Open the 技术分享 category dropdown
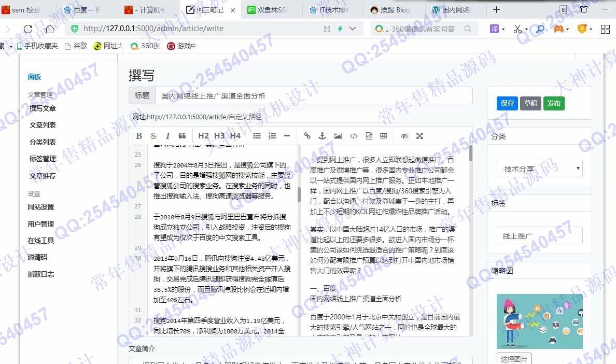This screenshot has height=364, width=616. (x=539, y=169)
